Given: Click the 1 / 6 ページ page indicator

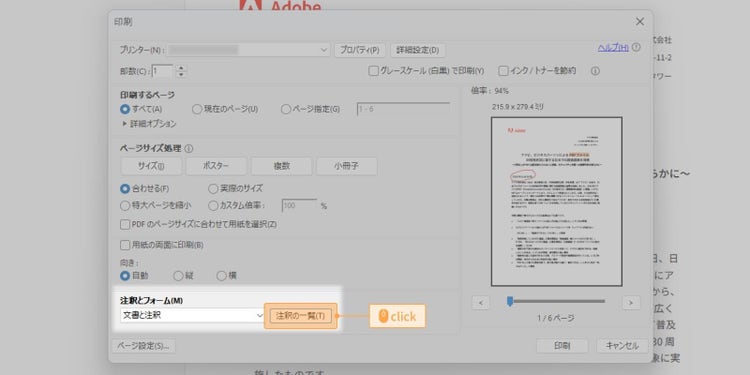Looking at the screenshot, I should coord(555,318).
